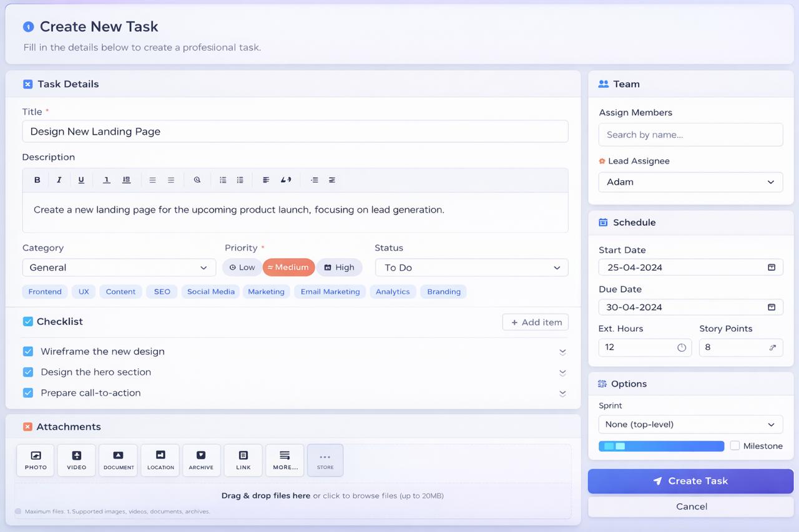Apply italic formatting in description toolbar

59,180
